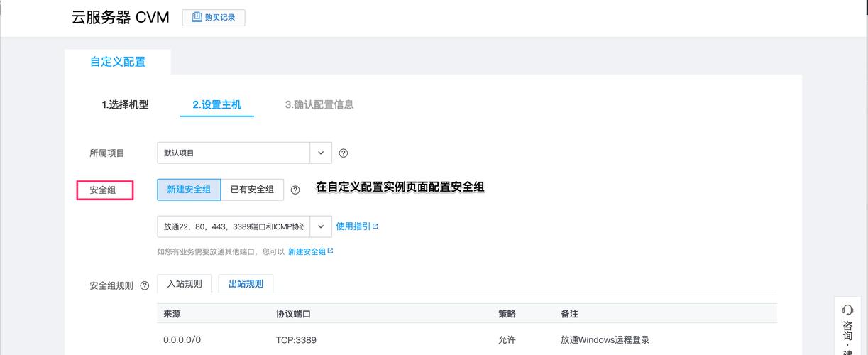Click the dropdown arrow beside 默认项目
Screen dimensions: 868x355
321,153
